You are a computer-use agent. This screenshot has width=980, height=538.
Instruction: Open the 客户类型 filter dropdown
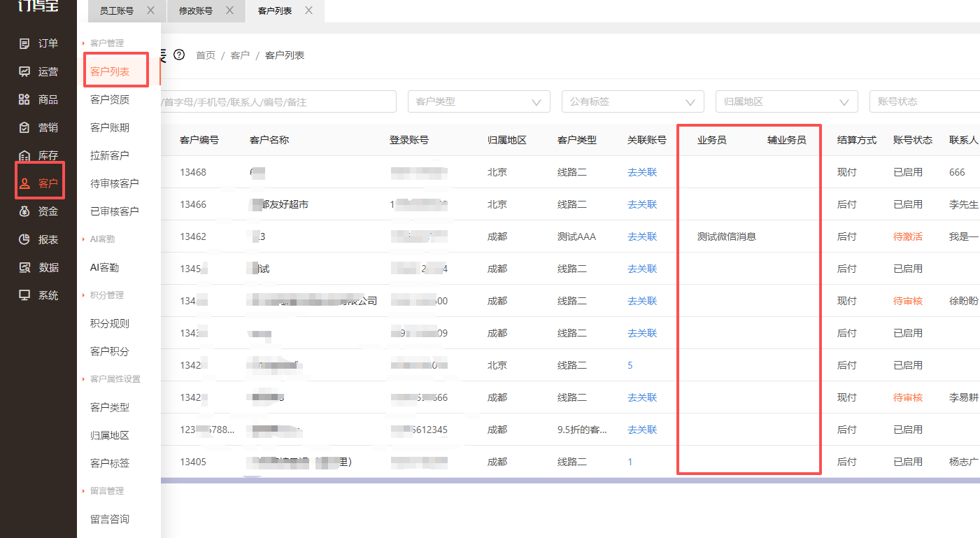tap(479, 101)
